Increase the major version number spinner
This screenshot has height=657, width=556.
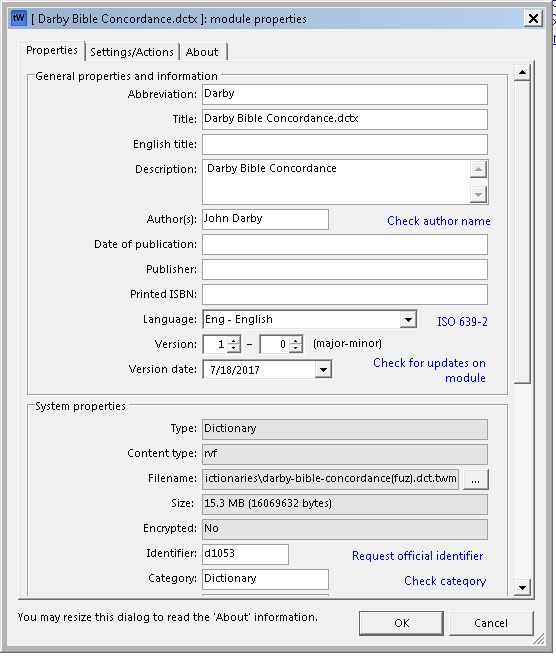234,340
